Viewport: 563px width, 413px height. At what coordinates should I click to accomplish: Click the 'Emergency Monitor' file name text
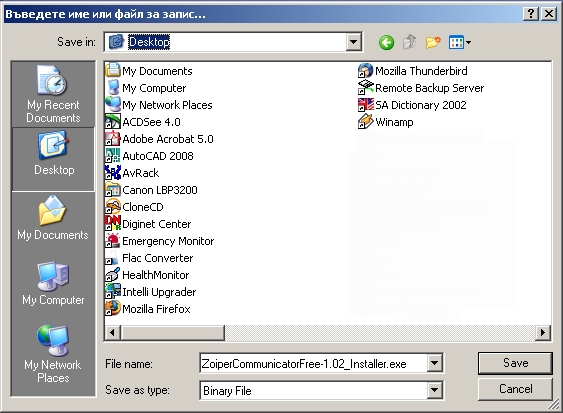(x=168, y=241)
